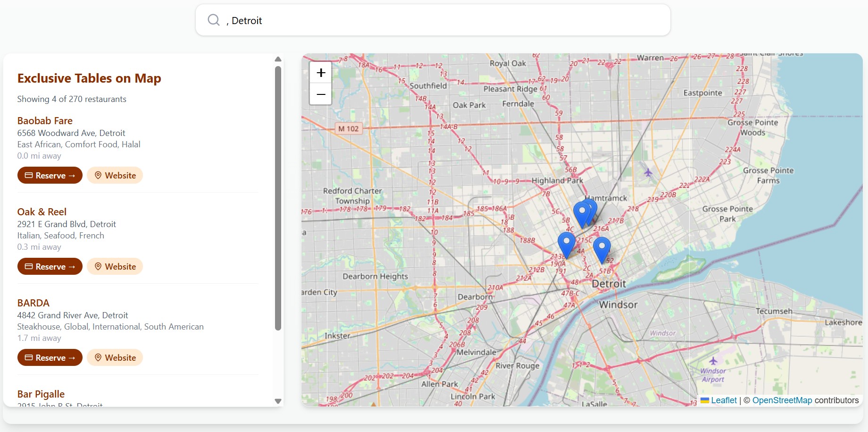The width and height of the screenshot is (868, 432).
Task: Reserve a table at BARDA
Action: [x=50, y=357]
